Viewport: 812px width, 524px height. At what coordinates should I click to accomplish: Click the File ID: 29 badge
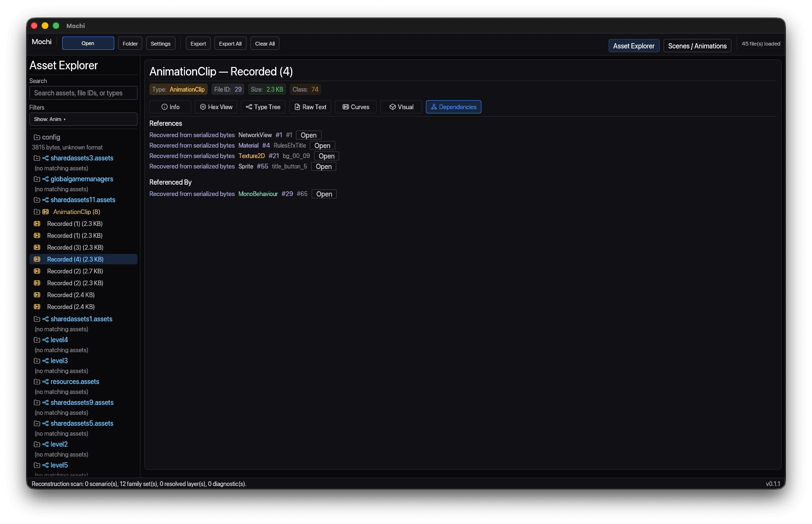tap(228, 89)
